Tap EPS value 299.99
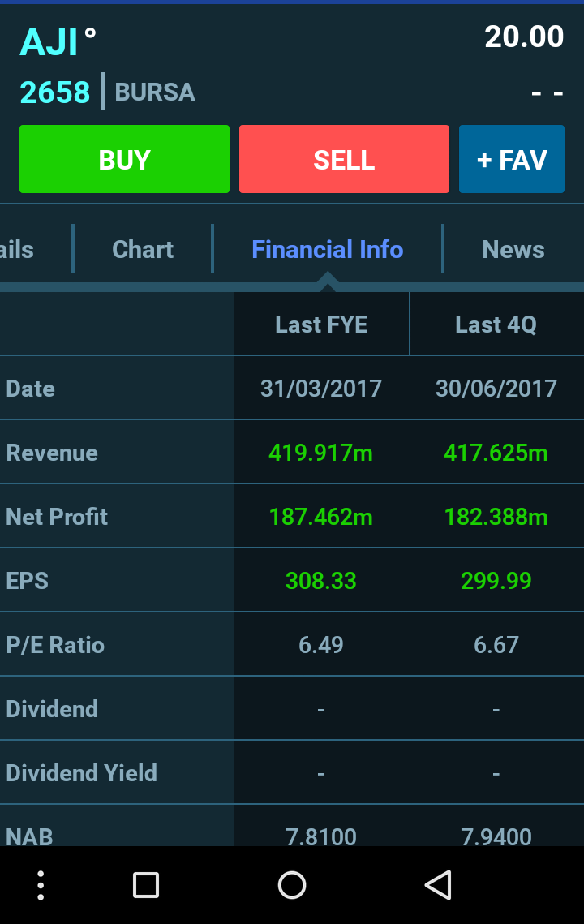The height and width of the screenshot is (924, 584). pos(496,581)
